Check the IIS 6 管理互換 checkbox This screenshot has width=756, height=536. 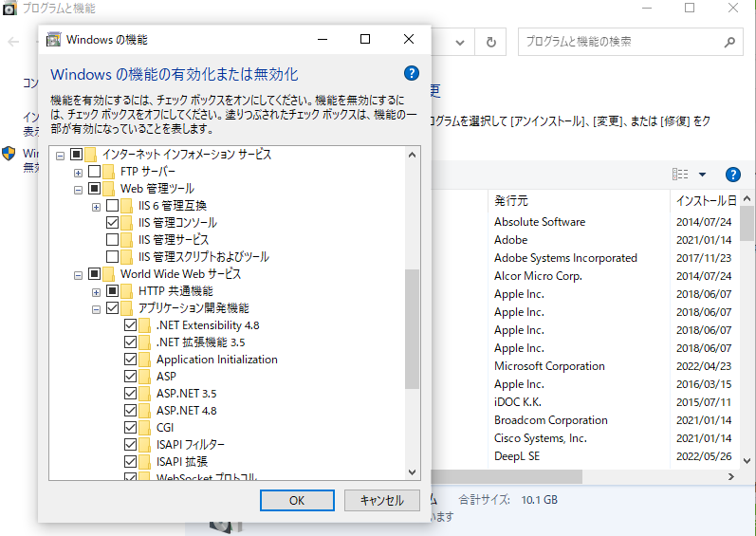[x=112, y=205]
